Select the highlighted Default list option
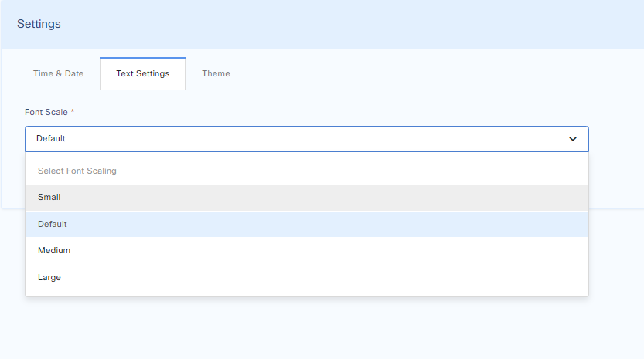644x359 pixels. (53, 224)
